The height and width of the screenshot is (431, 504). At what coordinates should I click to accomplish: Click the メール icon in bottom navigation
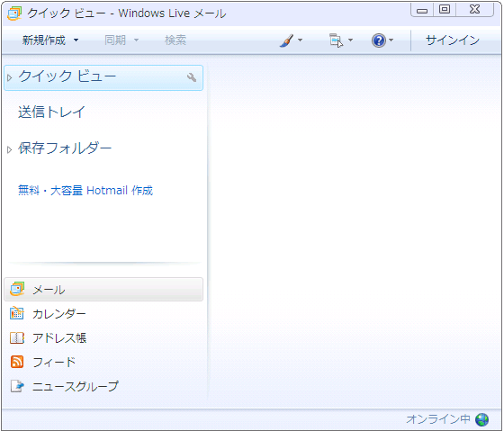(17, 289)
